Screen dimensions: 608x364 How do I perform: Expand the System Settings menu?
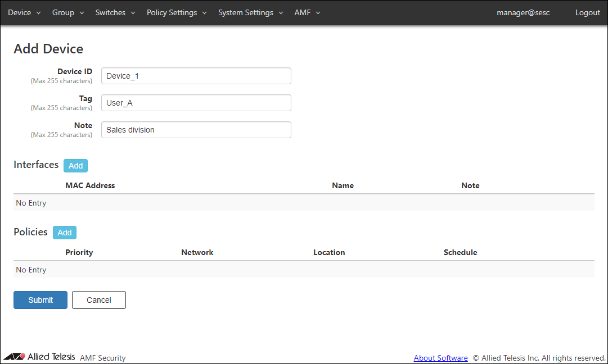250,12
